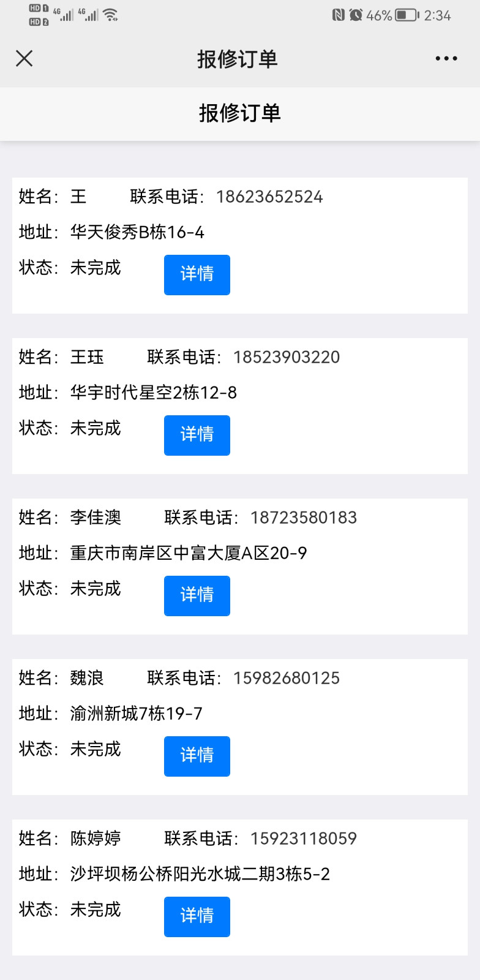The width and height of the screenshot is (480, 980).
Task: Open 详情 for 华天俊秀B栋16-4 order
Action: coord(197,275)
